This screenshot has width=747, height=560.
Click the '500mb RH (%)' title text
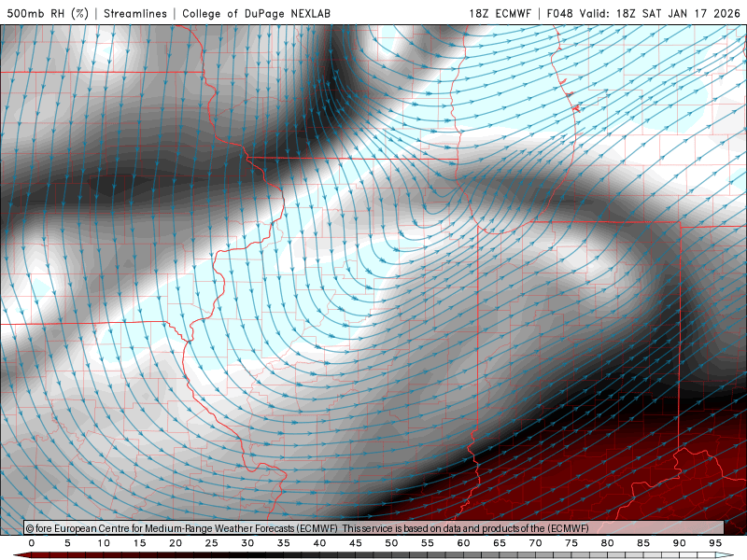(48, 13)
